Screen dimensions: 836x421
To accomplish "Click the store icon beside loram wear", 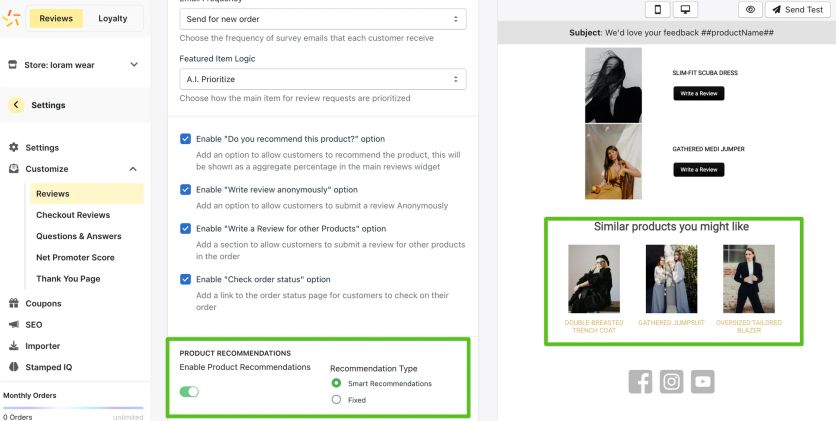I will pyautogui.click(x=13, y=64).
